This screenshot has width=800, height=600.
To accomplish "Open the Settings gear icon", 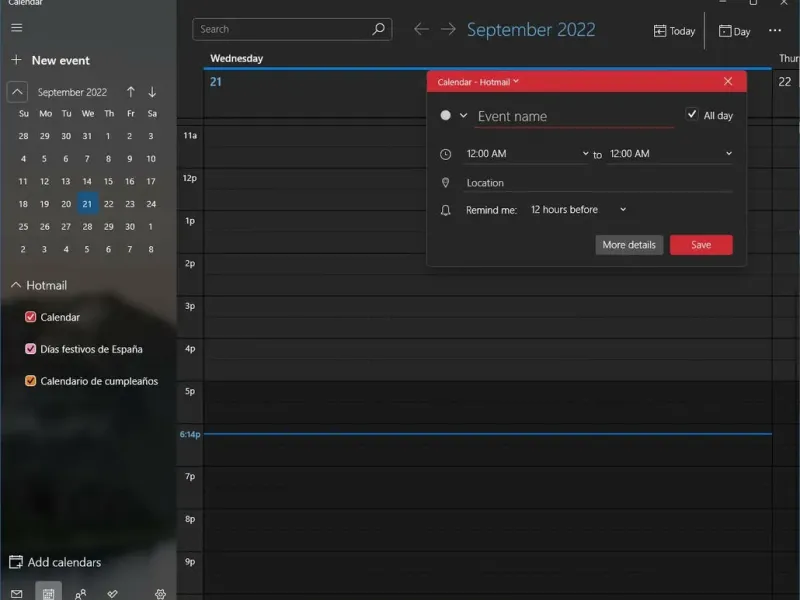I will click(x=160, y=593).
